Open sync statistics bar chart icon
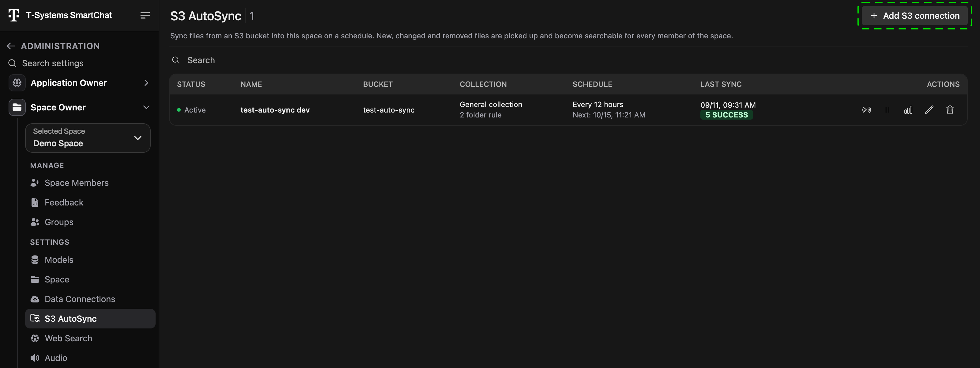Viewport: 980px width, 368px height. pyautogui.click(x=908, y=110)
